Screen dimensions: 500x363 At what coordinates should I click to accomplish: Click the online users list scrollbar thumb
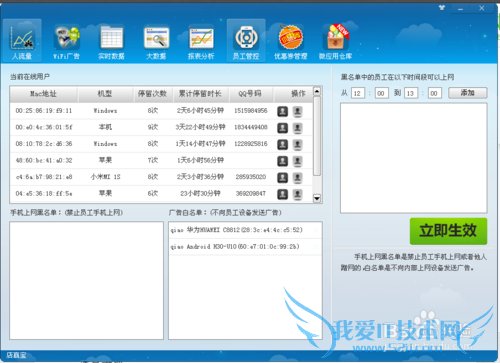pos(317,136)
